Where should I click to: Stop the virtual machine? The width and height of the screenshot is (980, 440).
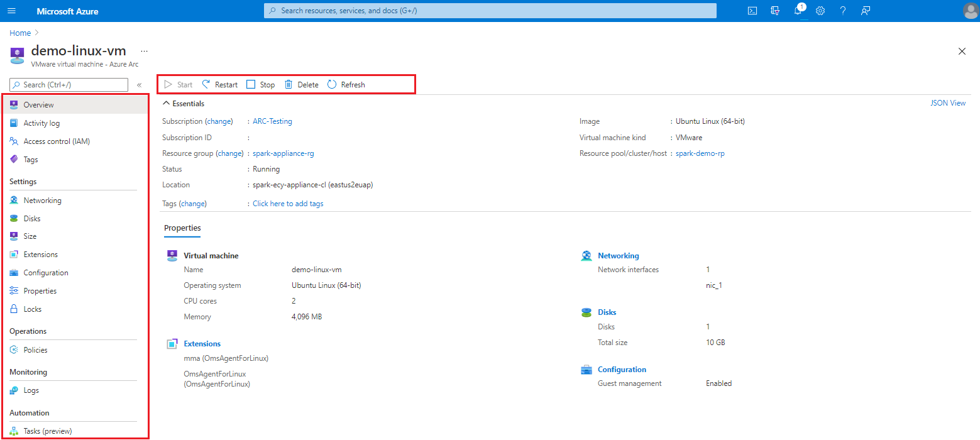(x=260, y=85)
